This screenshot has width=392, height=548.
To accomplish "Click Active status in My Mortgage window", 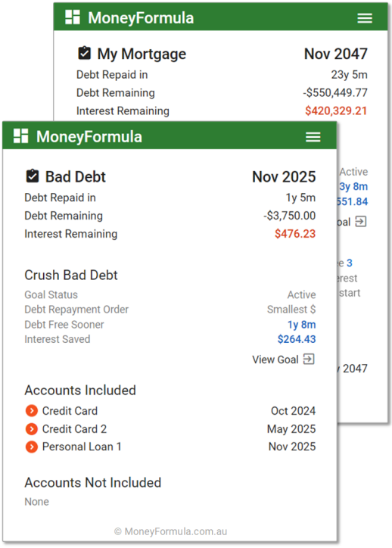I will pos(353,172).
